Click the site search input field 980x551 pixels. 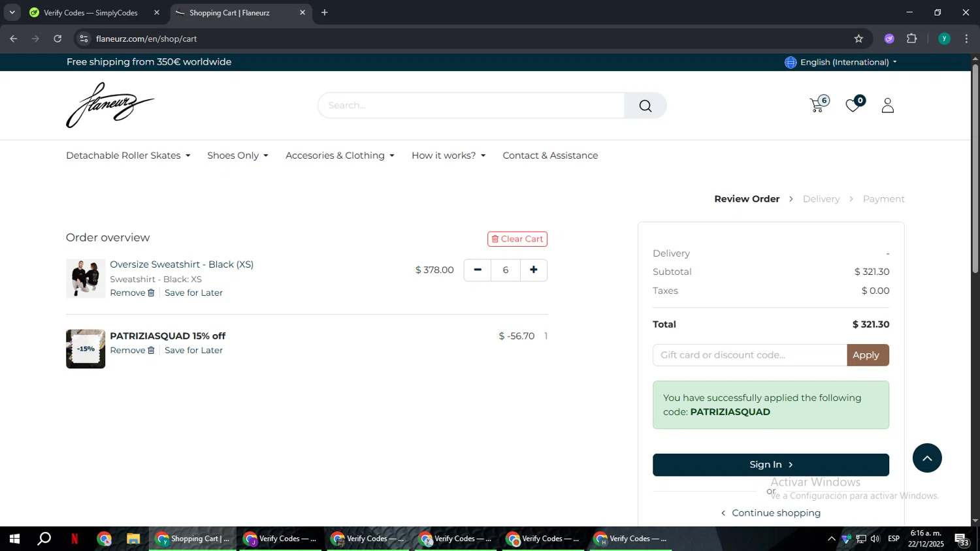point(471,106)
